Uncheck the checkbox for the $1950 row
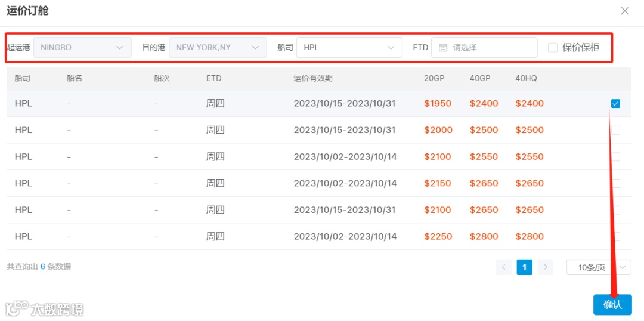The width and height of the screenshot is (644, 321). point(615,104)
